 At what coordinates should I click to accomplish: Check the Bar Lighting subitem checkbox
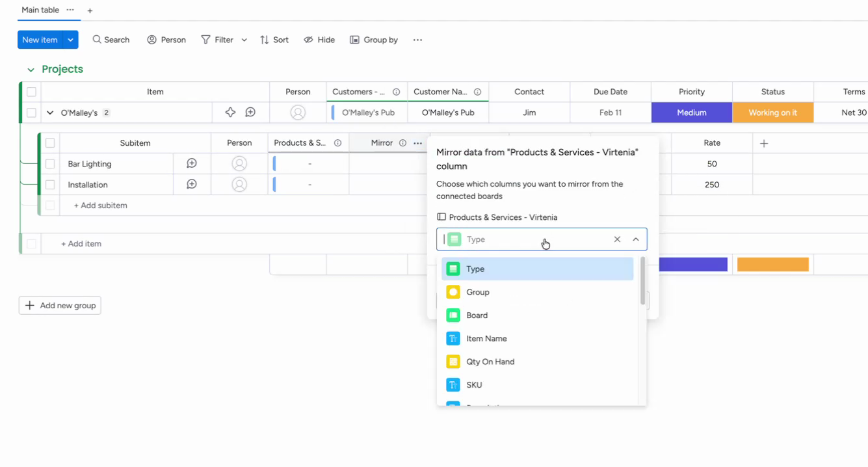[x=50, y=163]
